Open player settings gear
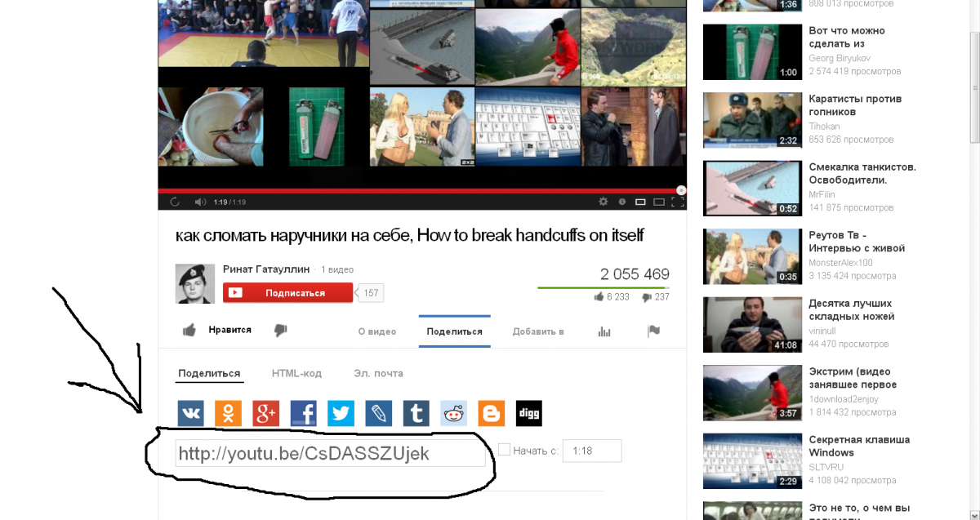This screenshot has width=980, height=520. (x=603, y=202)
